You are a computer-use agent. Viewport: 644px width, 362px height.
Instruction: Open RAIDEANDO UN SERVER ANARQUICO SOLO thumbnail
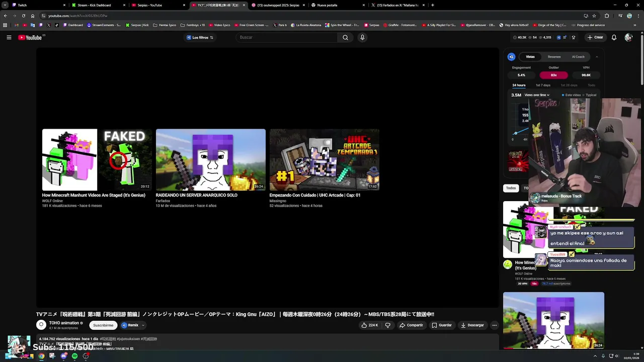pyautogui.click(x=210, y=159)
